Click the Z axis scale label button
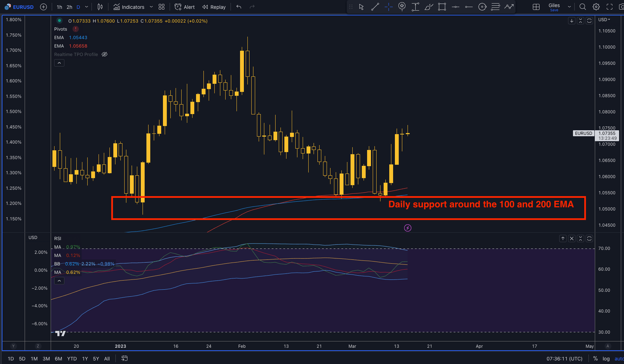This screenshot has width=624, height=364. point(38,346)
